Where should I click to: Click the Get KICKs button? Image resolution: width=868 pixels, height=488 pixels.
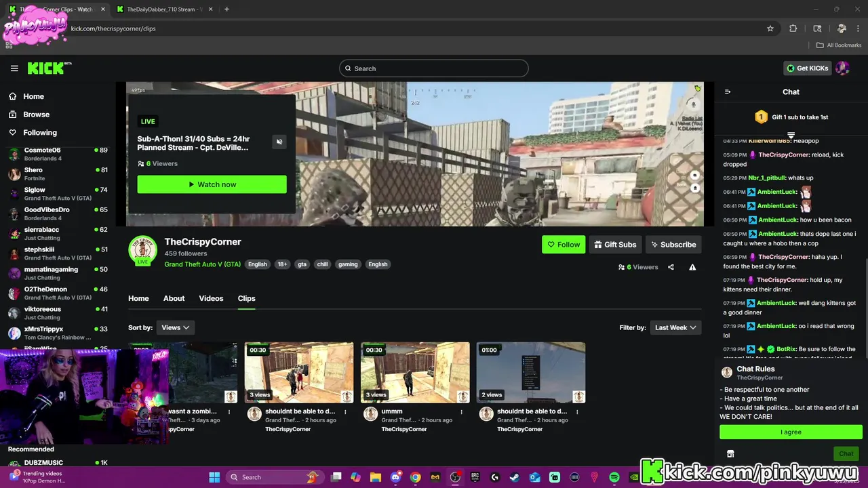coord(807,68)
